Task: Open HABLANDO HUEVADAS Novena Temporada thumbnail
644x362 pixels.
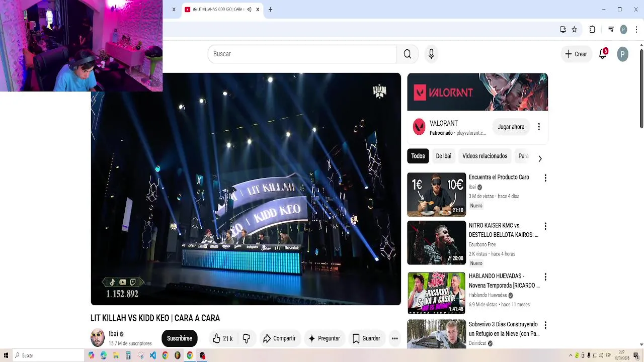Action: point(436,293)
